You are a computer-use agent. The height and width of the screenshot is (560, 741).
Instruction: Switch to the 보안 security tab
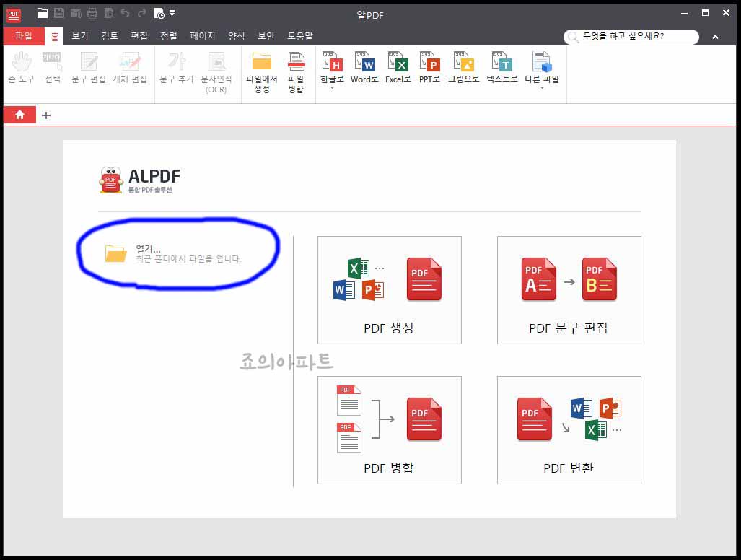(266, 36)
